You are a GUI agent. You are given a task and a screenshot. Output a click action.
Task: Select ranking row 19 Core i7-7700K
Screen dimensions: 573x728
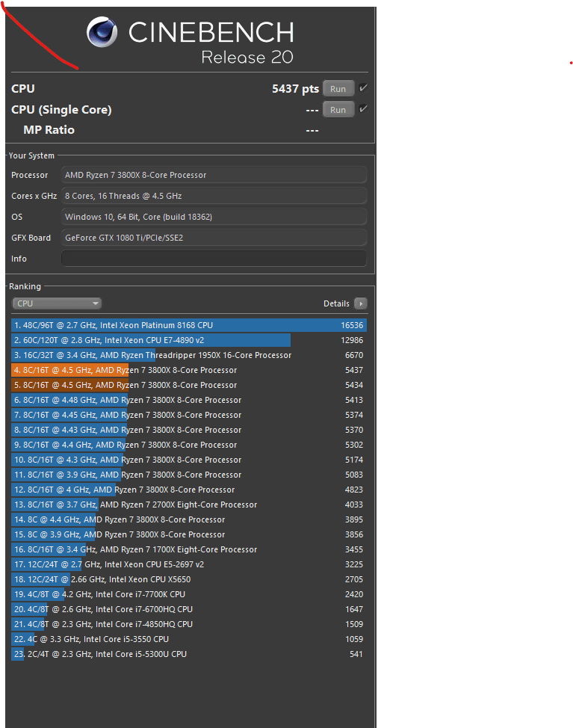(189, 594)
